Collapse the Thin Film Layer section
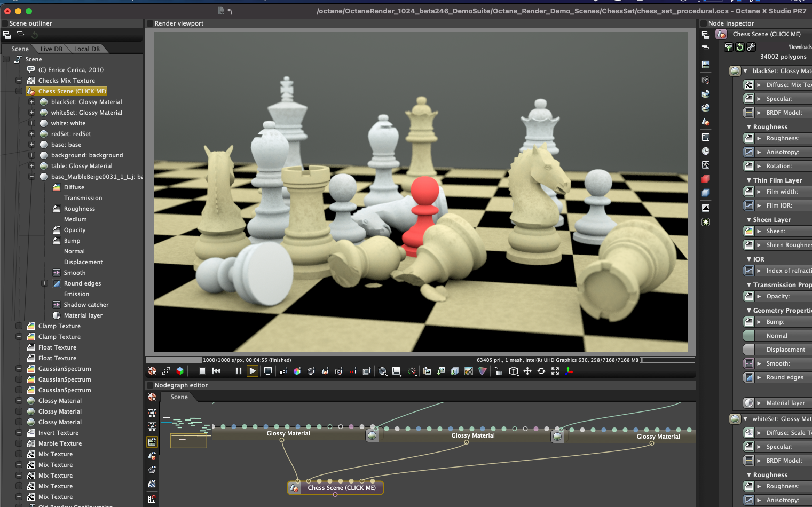The image size is (812, 507). coord(749,180)
